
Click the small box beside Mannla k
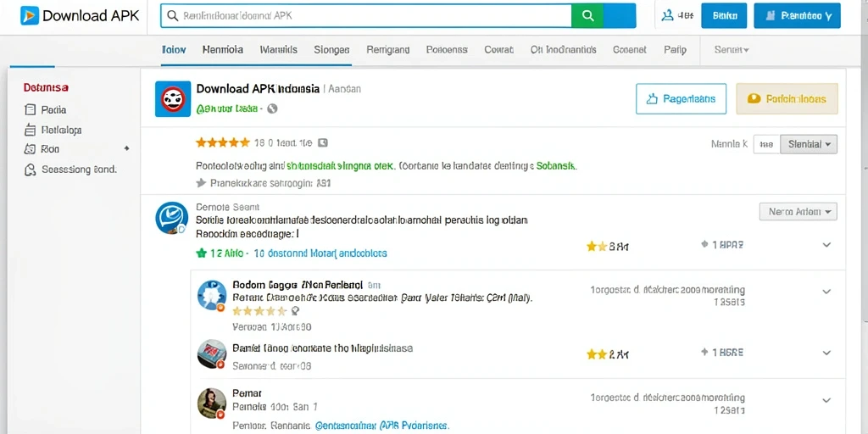[766, 144]
